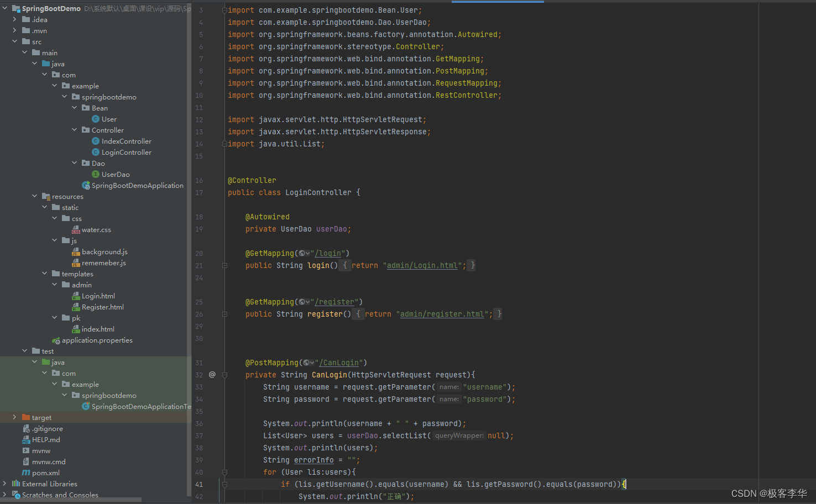Collapse the Controller package
The width and height of the screenshot is (816, 504).
tap(75, 130)
